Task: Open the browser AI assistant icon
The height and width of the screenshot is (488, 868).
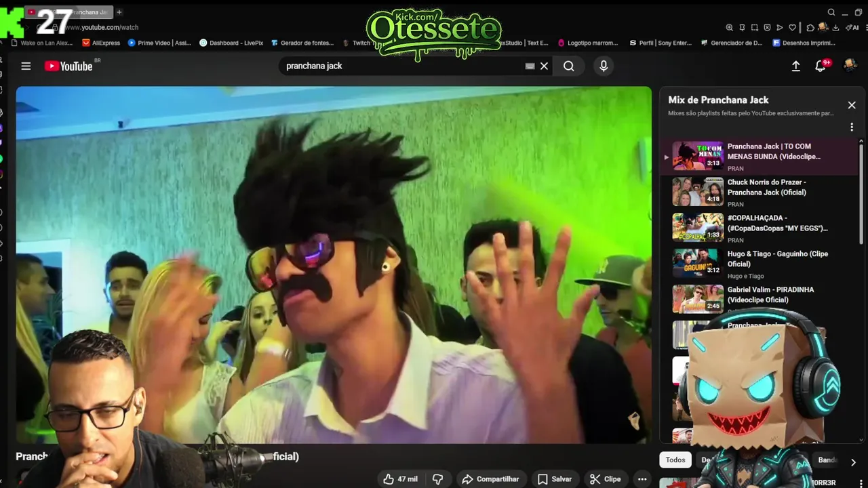Action: click(x=852, y=28)
